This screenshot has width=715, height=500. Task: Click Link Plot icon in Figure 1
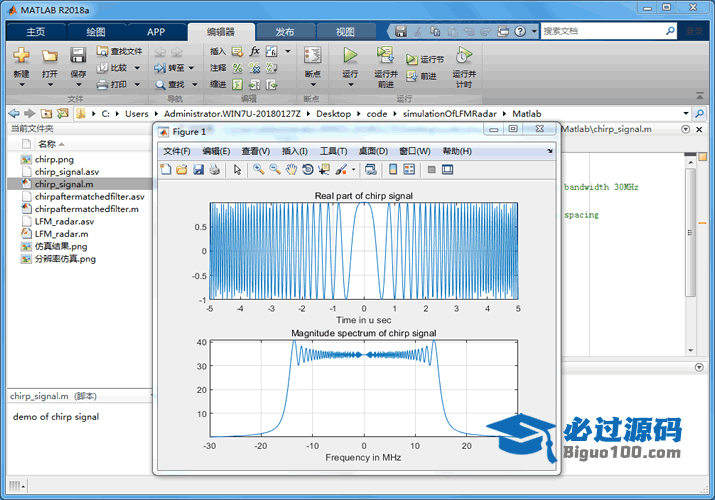371,170
